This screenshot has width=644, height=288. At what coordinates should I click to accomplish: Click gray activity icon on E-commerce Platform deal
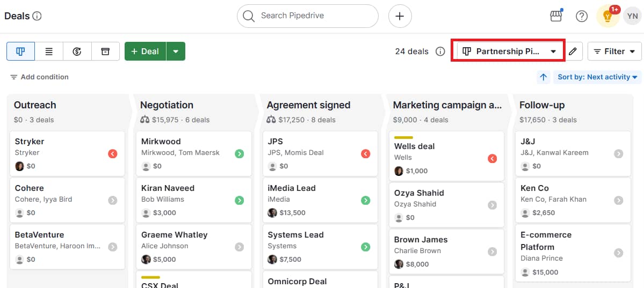tap(619, 253)
